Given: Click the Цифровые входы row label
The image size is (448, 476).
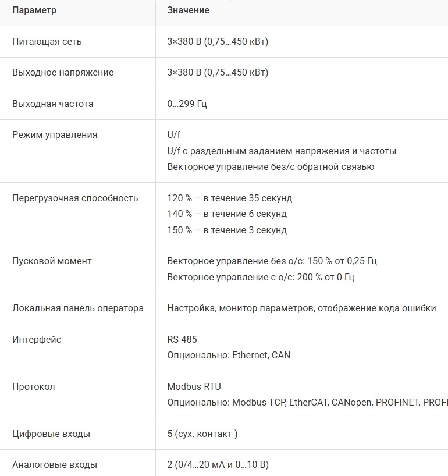Looking at the screenshot, I should (51, 434).
